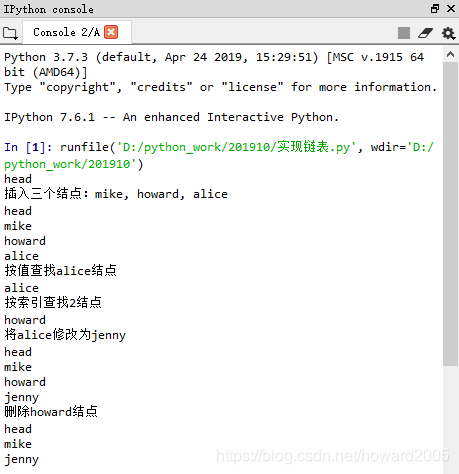The image size is (459, 474).
Task: Click the line '插入三个结点: mike, howard, alice'
Action: pos(116,194)
